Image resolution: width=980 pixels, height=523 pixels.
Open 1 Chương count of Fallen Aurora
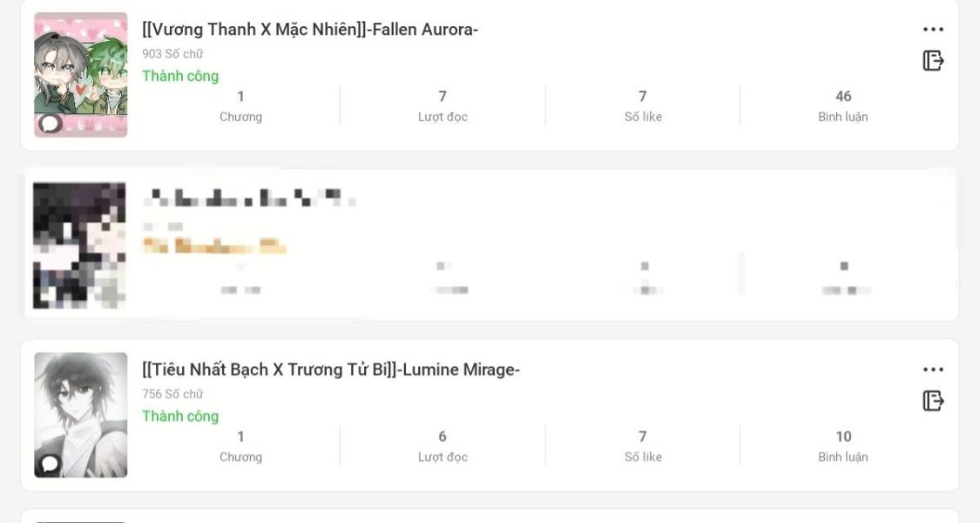click(x=240, y=105)
